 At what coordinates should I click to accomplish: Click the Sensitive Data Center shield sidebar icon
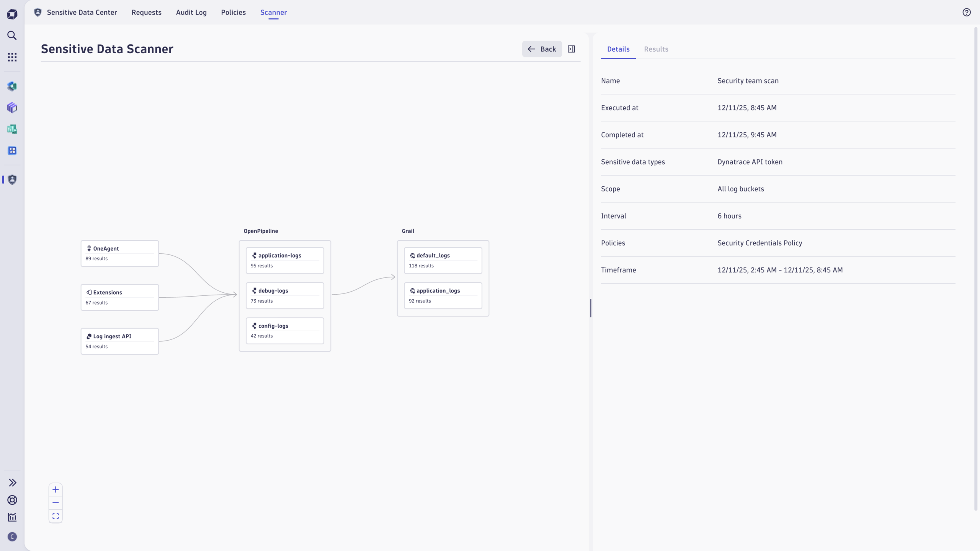(x=12, y=179)
